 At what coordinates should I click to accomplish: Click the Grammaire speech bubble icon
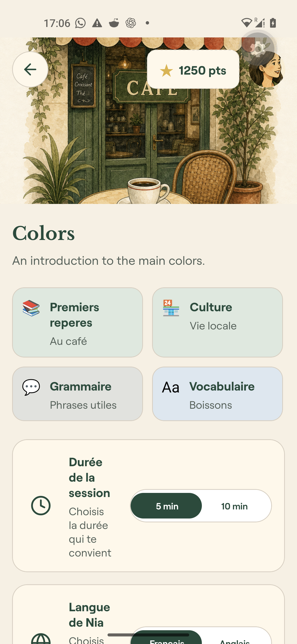point(31,387)
